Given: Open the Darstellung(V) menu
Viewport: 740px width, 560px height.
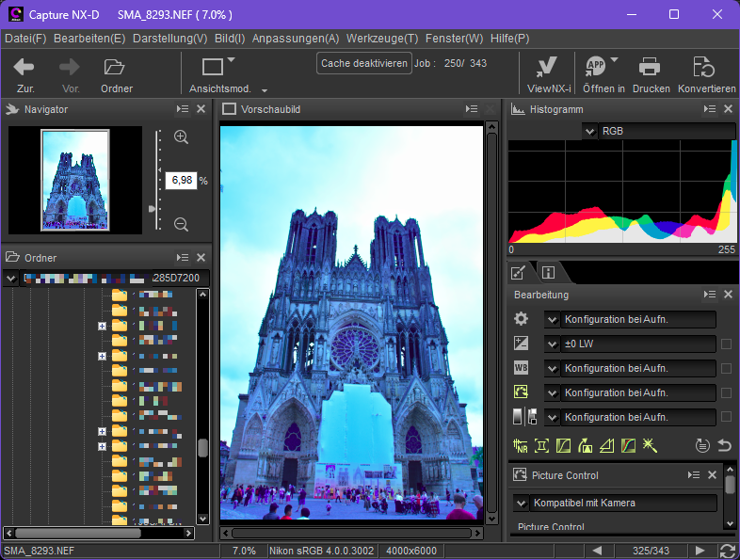Looking at the screenshot, I should click(169, 39).
